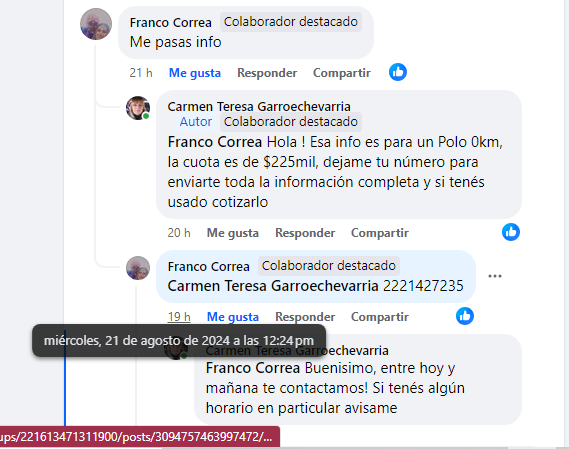This screenshot has height=449, width=569.
Task: Click Responder under Carmen's cuota reply
Action: pos(305,233)
